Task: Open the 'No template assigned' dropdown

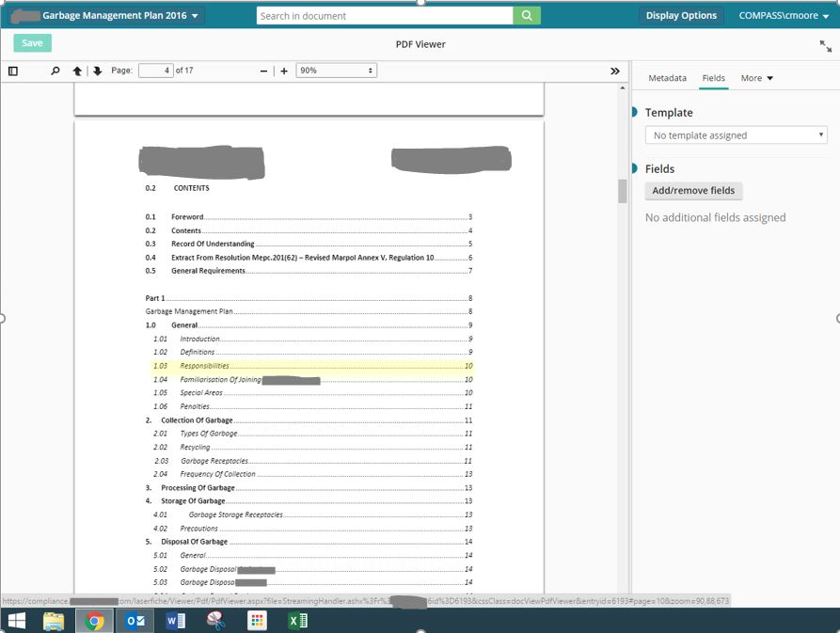Action: (x=736, y=135)
